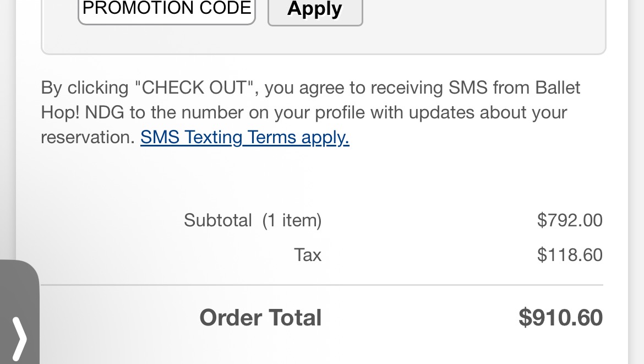Click the PROMOTION CODE input field

pyautogui.click(x=166, y=10)
